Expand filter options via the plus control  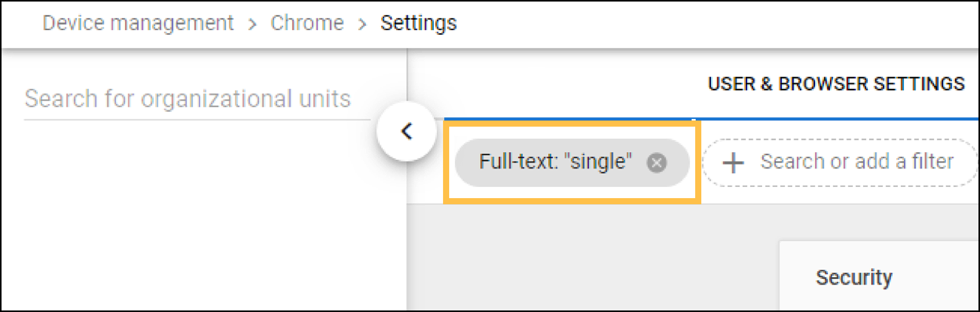click(x=732, y=161)
